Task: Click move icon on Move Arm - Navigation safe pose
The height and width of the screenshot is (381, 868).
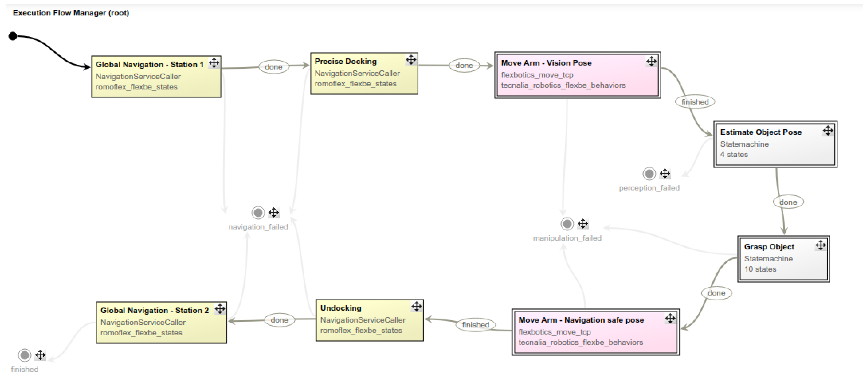Action: point(670,318)
